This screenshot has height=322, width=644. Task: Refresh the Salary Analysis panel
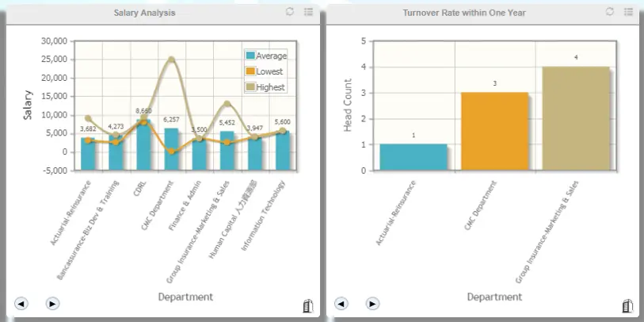click(290, 12)
